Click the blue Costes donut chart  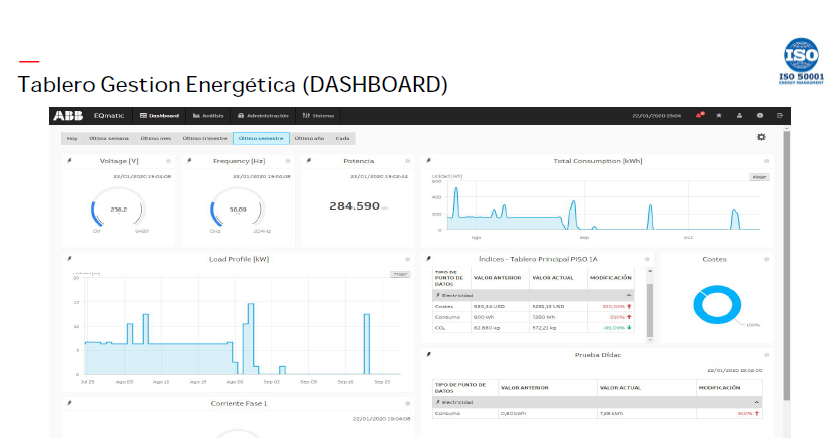717,305
